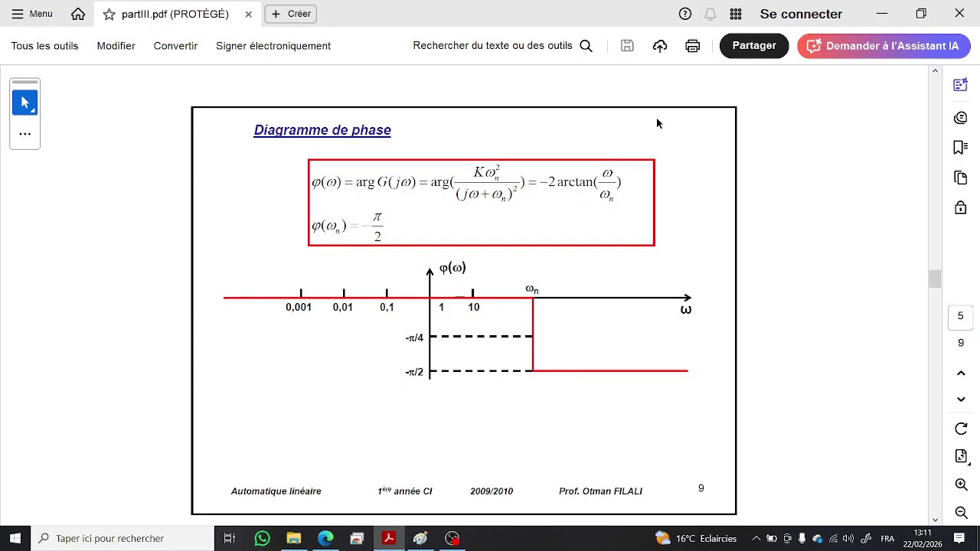
Task: Open the Adobe Acrobat taskbar icon
Action: 389,538
